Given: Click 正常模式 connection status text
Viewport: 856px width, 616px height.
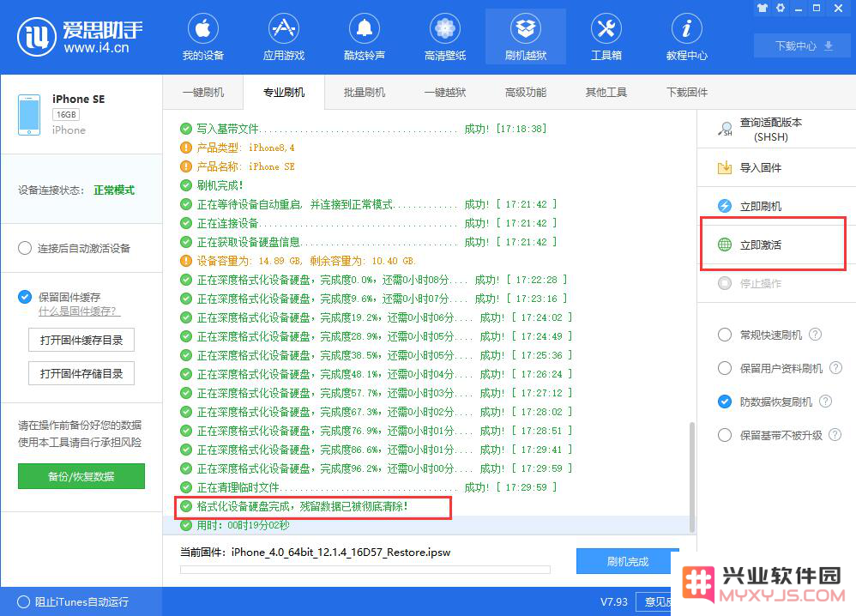Looking at the screenshot, I should 114,190.
